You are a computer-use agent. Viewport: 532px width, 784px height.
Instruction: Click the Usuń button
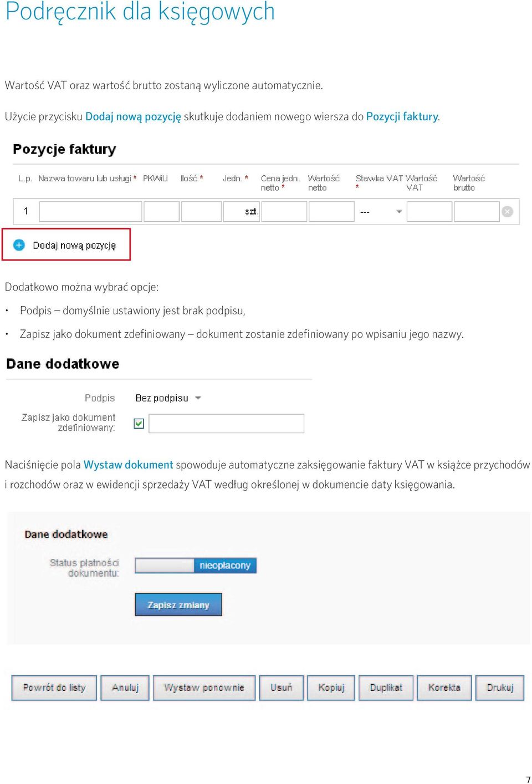pos(282,688)
